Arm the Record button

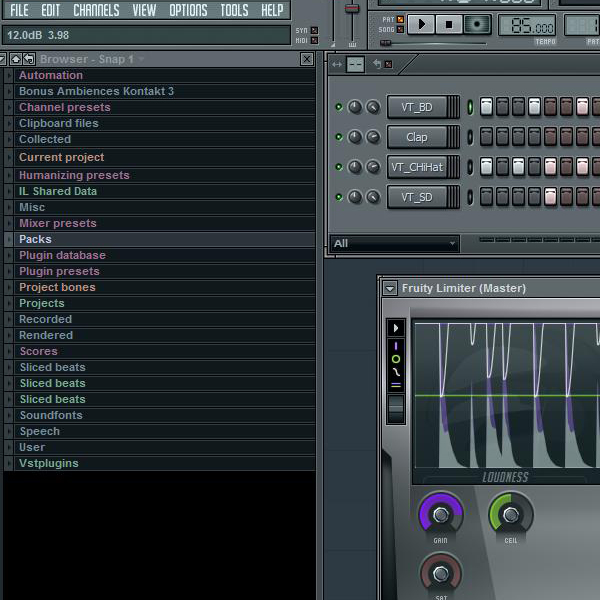[x=477, y=24]
